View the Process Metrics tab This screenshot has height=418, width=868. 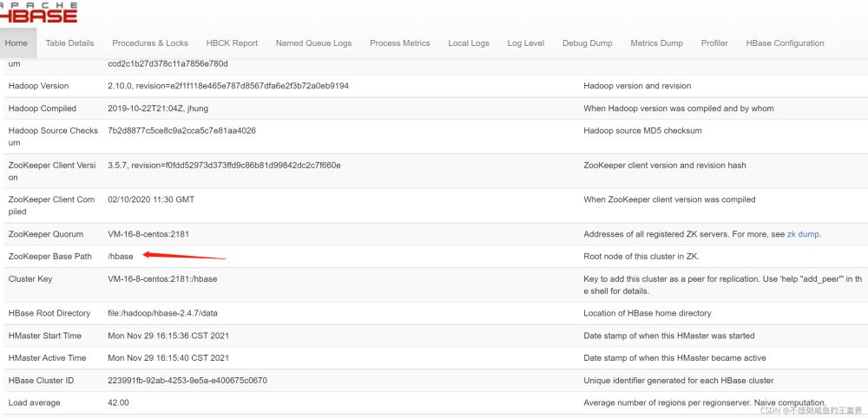pyautogui.click(x=399, y=43)
